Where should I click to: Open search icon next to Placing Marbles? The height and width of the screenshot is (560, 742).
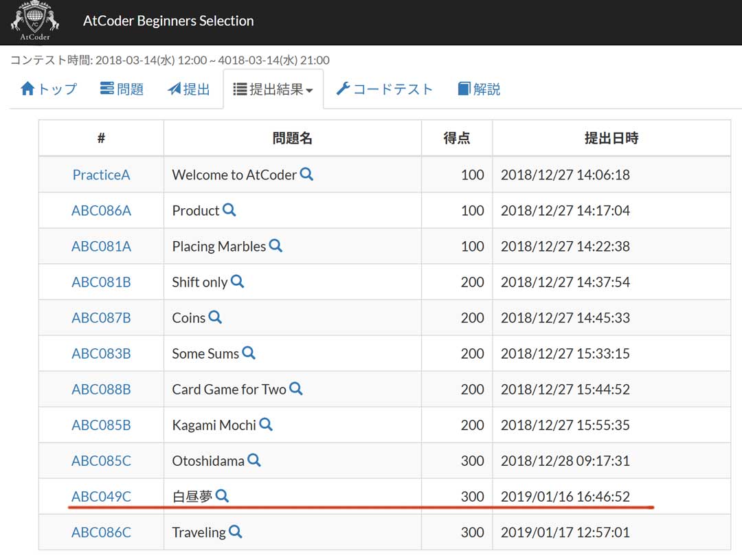coord(276,246)
